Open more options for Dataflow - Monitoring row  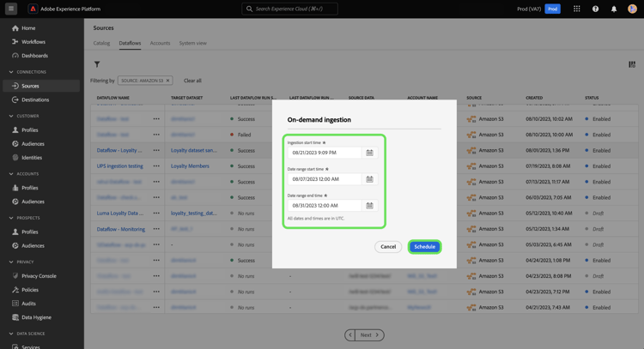pos(156,229)
